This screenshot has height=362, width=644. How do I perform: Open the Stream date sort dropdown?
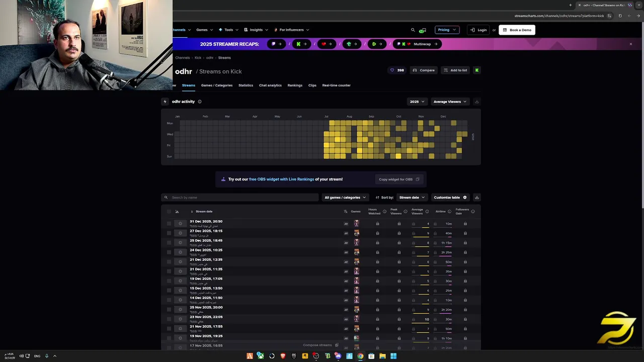click(412, 198)
